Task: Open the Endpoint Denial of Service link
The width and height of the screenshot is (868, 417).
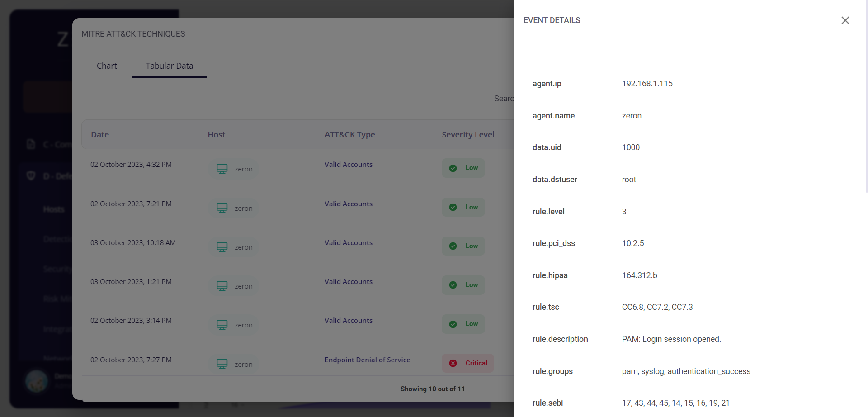Action: [x=368, y=360]
